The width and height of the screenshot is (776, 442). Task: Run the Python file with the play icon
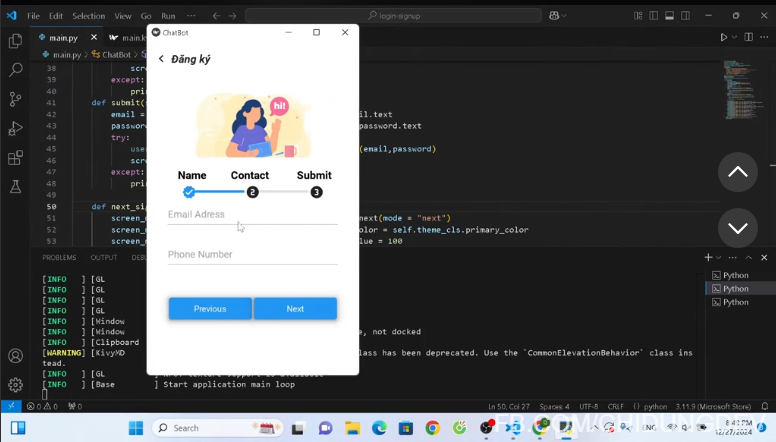[x=724, y=37]
